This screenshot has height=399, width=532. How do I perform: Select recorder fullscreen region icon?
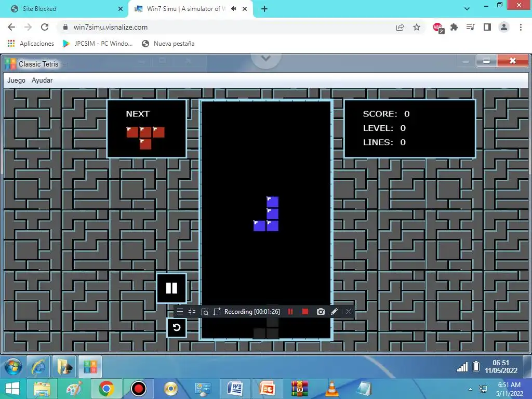click(x=217, y=312)
